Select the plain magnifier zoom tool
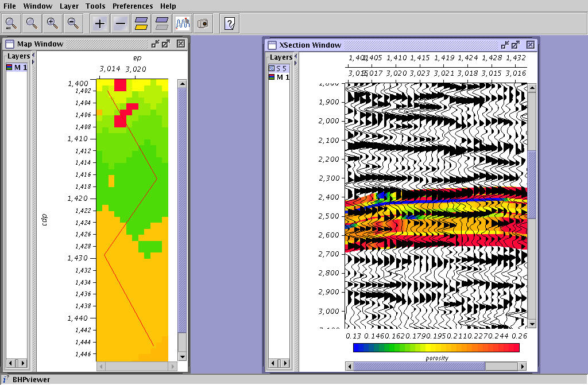 [x=32, y=24]
